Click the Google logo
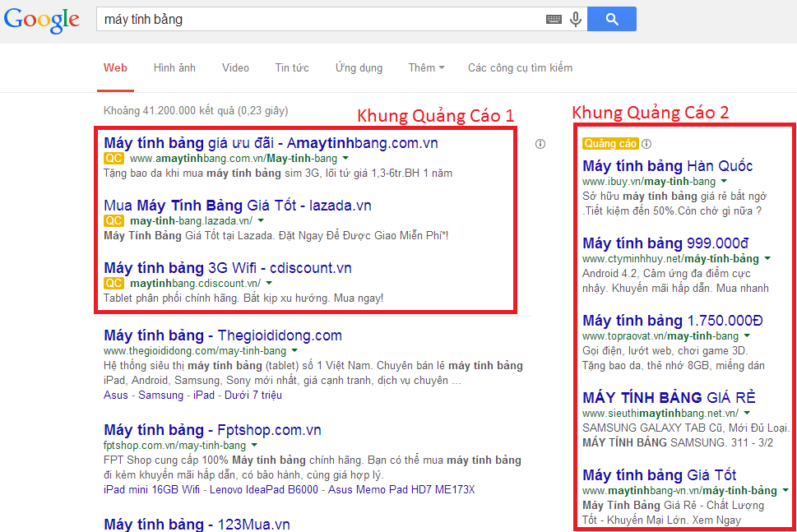 tap(41, 20)
